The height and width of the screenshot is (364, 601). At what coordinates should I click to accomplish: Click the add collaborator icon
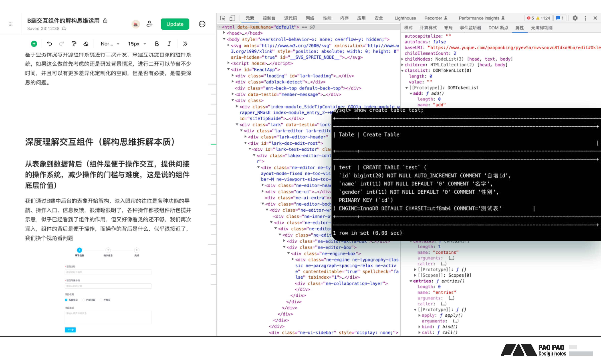[149, 24]
